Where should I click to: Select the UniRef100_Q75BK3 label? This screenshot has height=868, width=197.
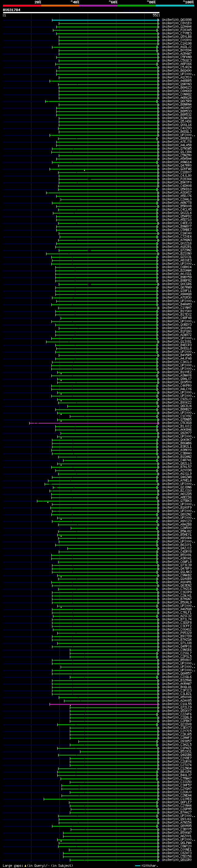177,501
